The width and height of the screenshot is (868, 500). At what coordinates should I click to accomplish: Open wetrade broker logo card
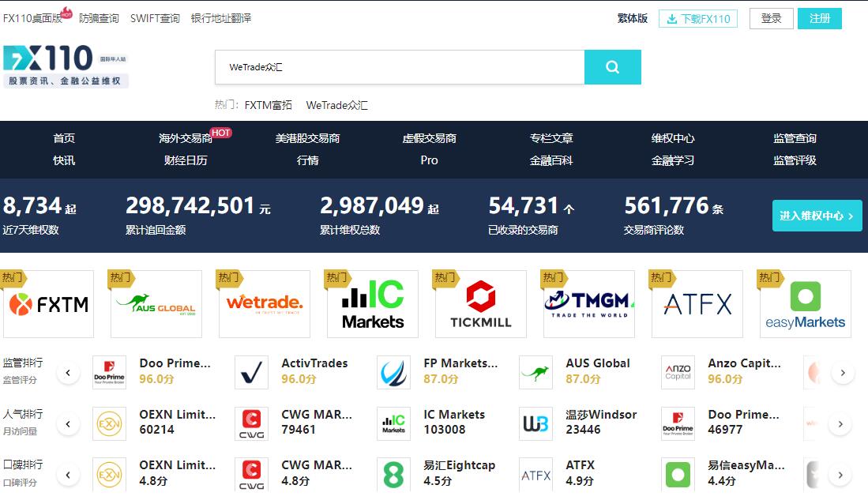pyautogui.click(x=264, y=304)
